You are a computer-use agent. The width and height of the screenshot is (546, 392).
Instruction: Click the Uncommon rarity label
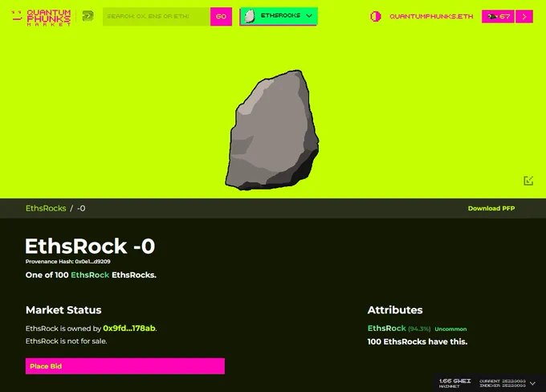point(450,329)
